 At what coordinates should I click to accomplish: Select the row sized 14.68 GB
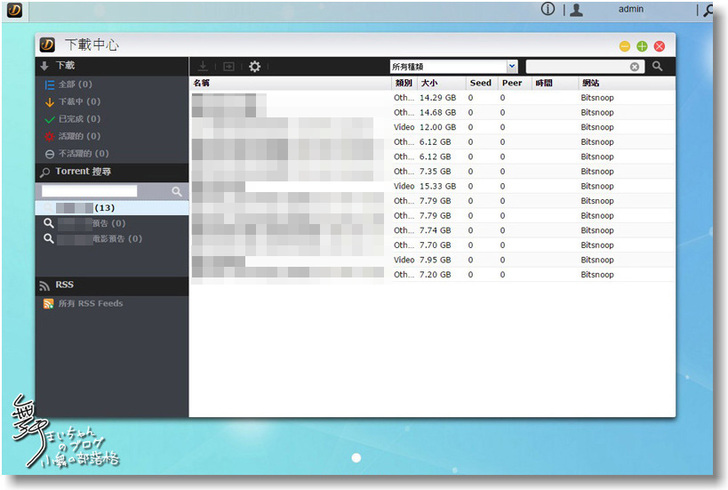(432, 112)
